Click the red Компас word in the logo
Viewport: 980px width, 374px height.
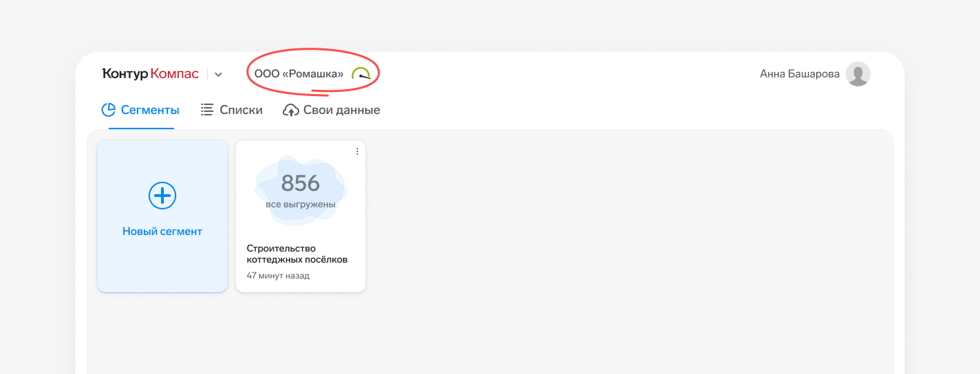[175, 74]
